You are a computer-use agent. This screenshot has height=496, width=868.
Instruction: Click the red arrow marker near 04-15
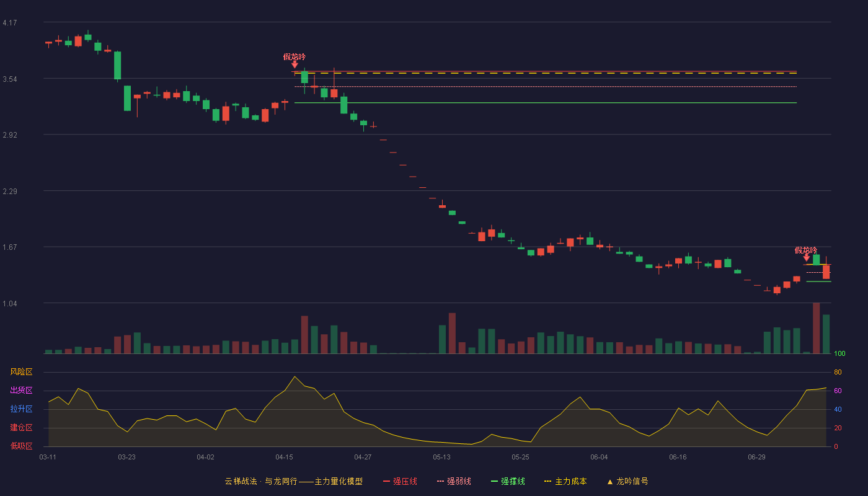(294, 64)
